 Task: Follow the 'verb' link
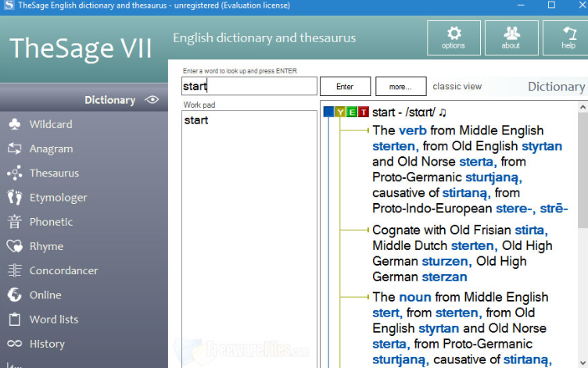413,130
